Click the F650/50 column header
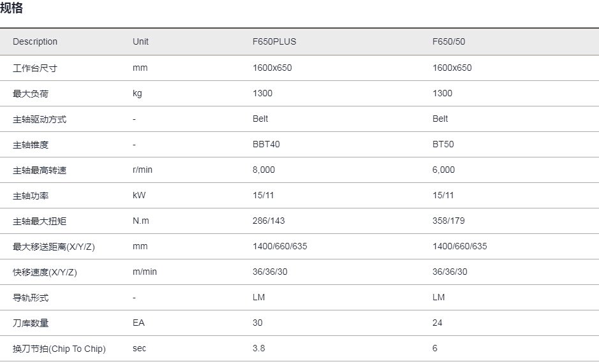599x364 pixels. click(448, 41)
